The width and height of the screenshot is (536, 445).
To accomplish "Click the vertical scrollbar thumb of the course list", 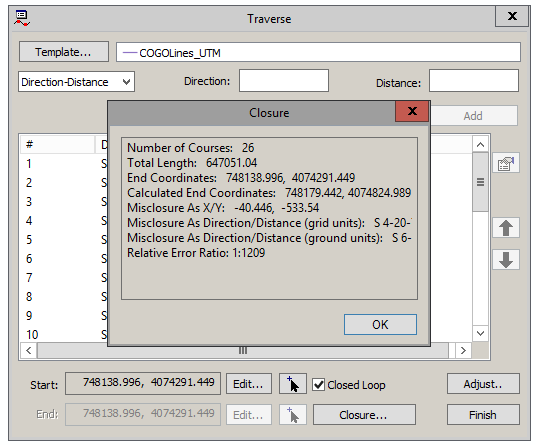I will coord(480,182).
